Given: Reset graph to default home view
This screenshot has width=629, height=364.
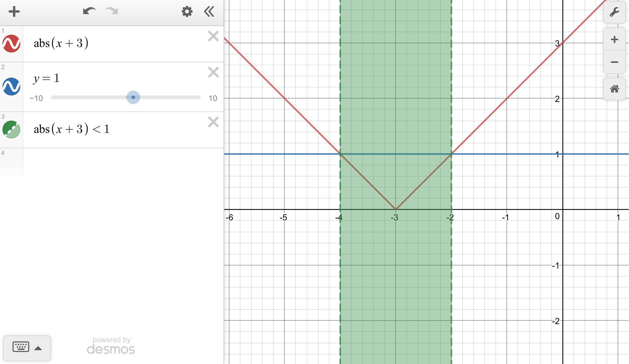Looking at the screenshot, I should 614,89.
